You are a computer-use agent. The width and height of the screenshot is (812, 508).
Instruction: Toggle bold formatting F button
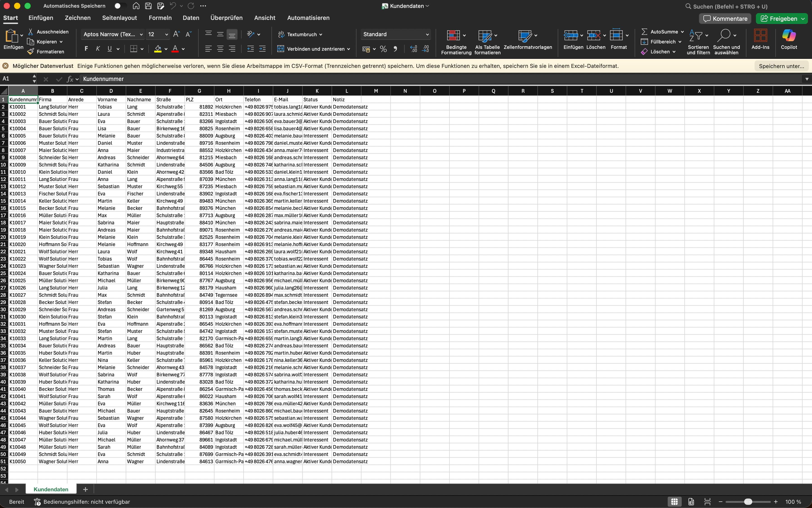coord(86,49)
